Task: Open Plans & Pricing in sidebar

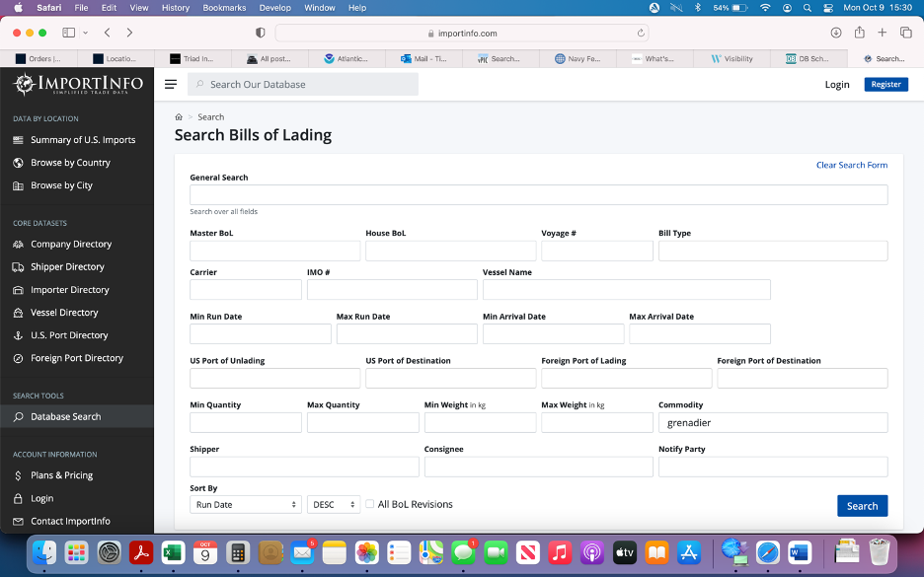Action: point(61,475)
